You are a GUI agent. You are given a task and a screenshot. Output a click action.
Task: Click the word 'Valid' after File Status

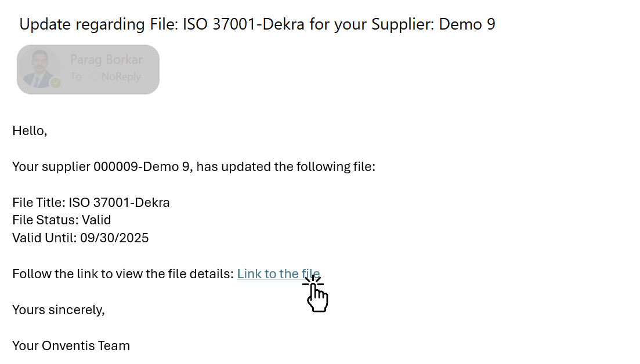point(96,220)
